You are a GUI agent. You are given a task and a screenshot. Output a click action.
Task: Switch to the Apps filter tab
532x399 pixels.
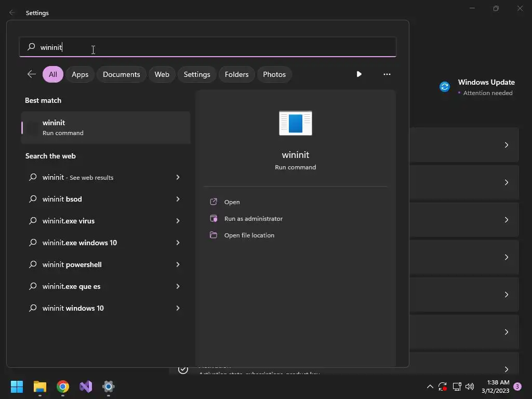pyautogui.click(x=80, y=74)
